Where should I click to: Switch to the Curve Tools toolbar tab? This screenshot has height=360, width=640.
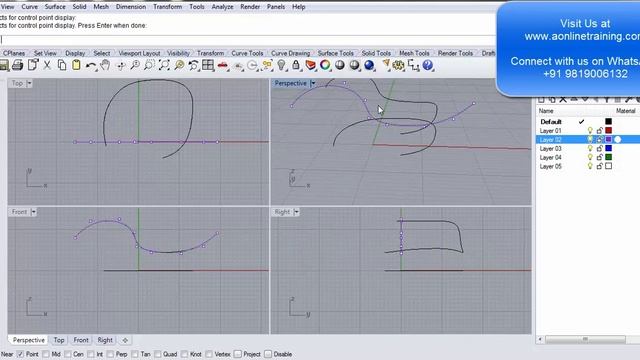click(247, 53)
